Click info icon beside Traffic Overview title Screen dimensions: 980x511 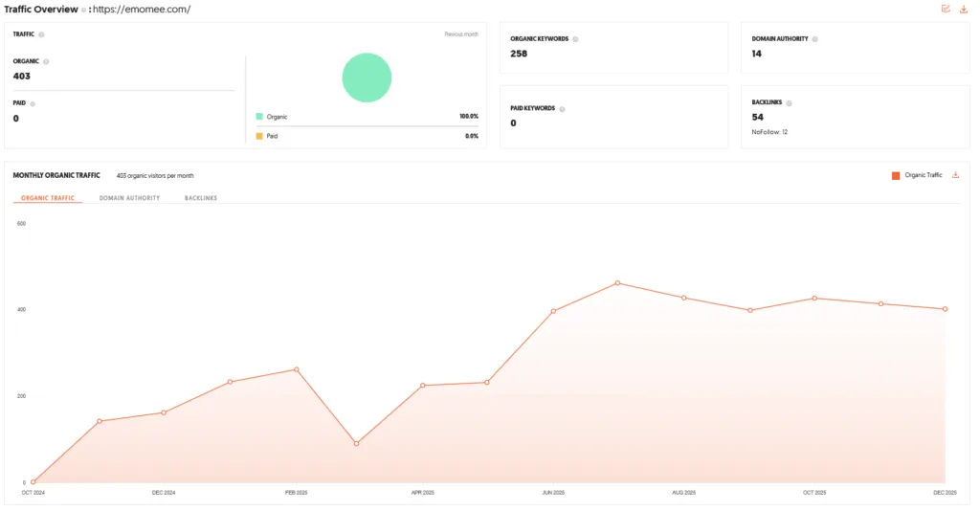84,10
